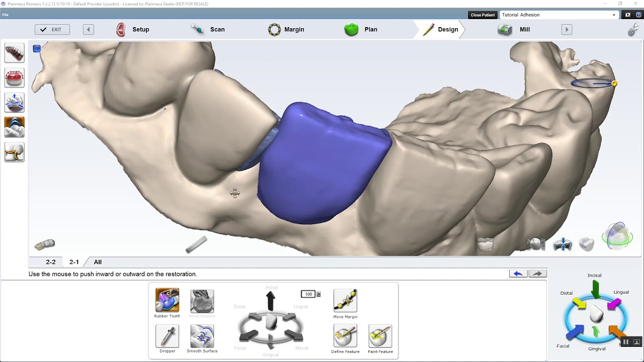The image size is (644, 362).
Task: Open the Plan tab
Action: coord(361,30)
